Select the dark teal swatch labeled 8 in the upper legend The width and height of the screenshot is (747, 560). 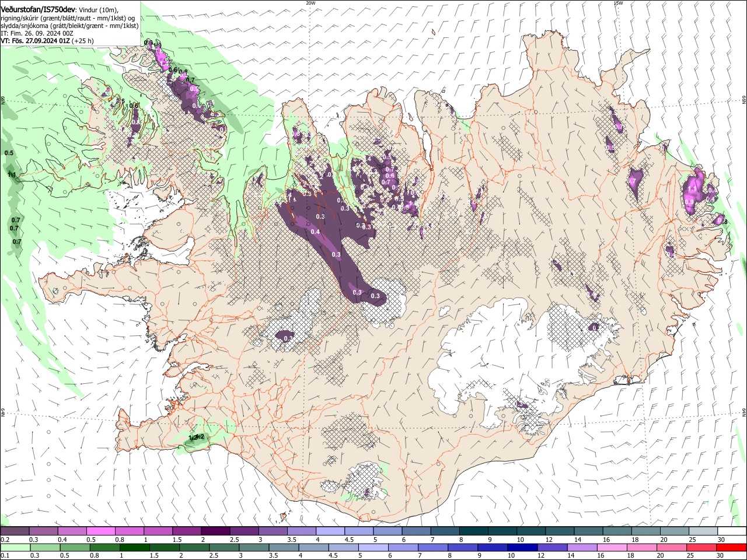pos(474,531)
